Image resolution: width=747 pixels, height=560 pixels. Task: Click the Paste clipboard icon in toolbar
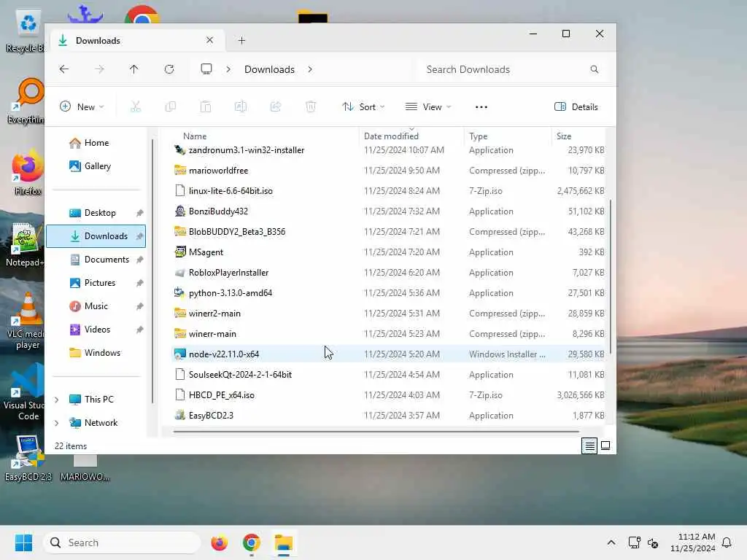[206, 106]
